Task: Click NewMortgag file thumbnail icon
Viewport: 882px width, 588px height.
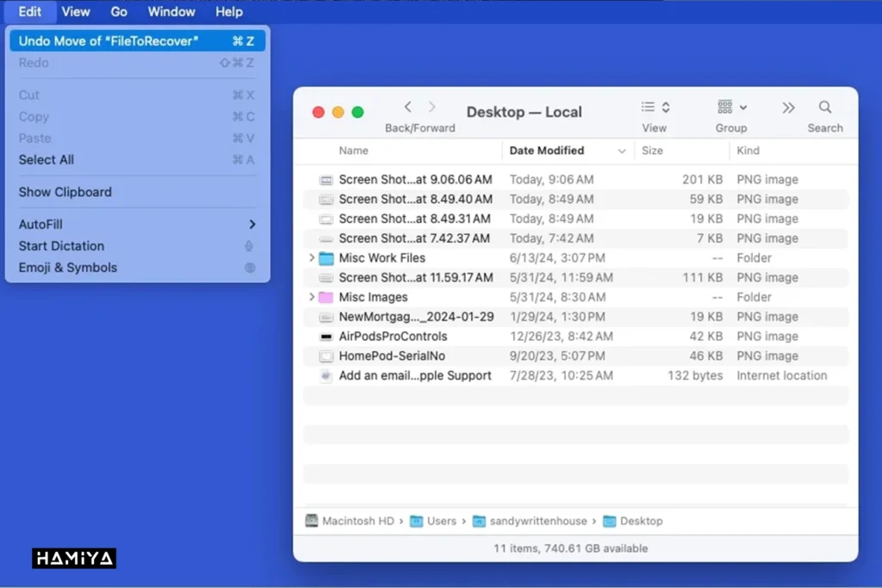Action: 326,317
